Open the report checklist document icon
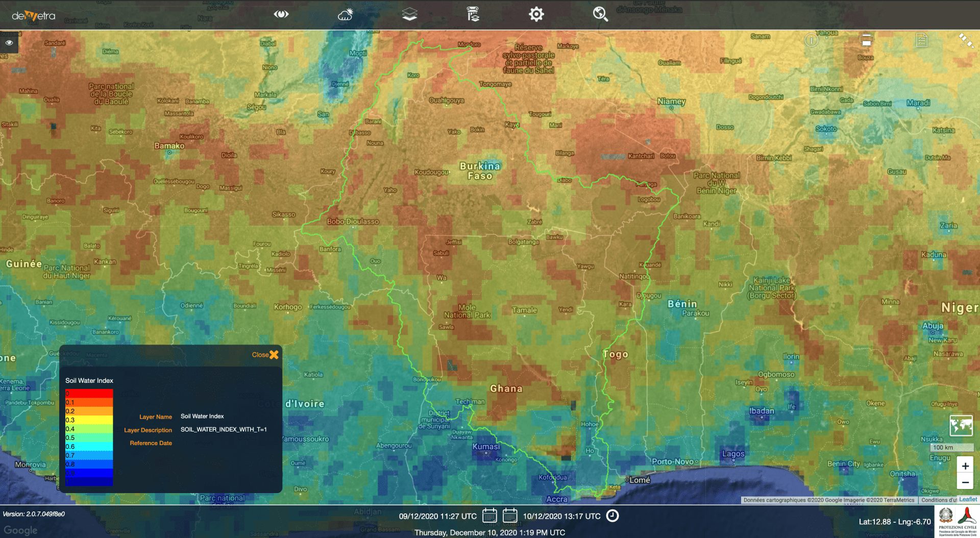Screen dimensions: 980x538 point(921,40)
